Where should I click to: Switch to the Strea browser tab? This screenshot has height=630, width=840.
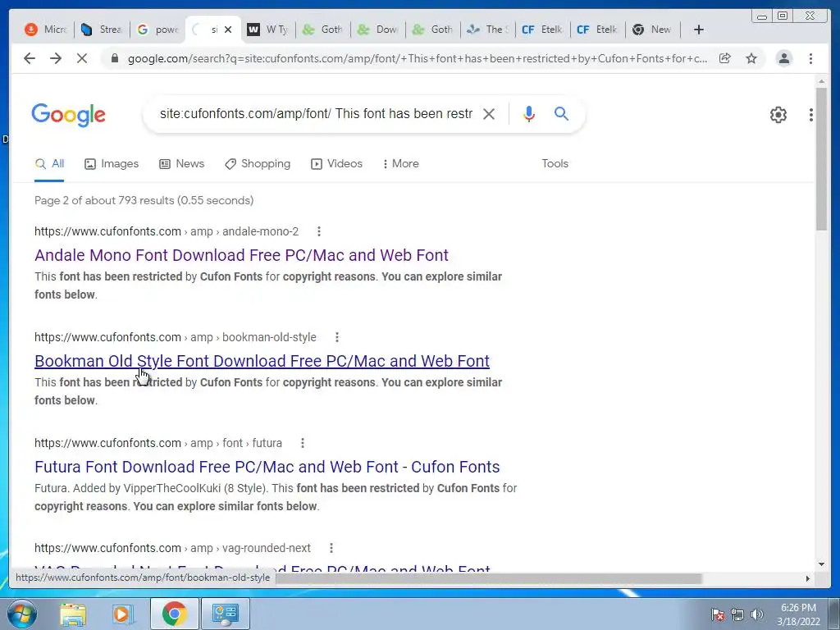point(102,30)
